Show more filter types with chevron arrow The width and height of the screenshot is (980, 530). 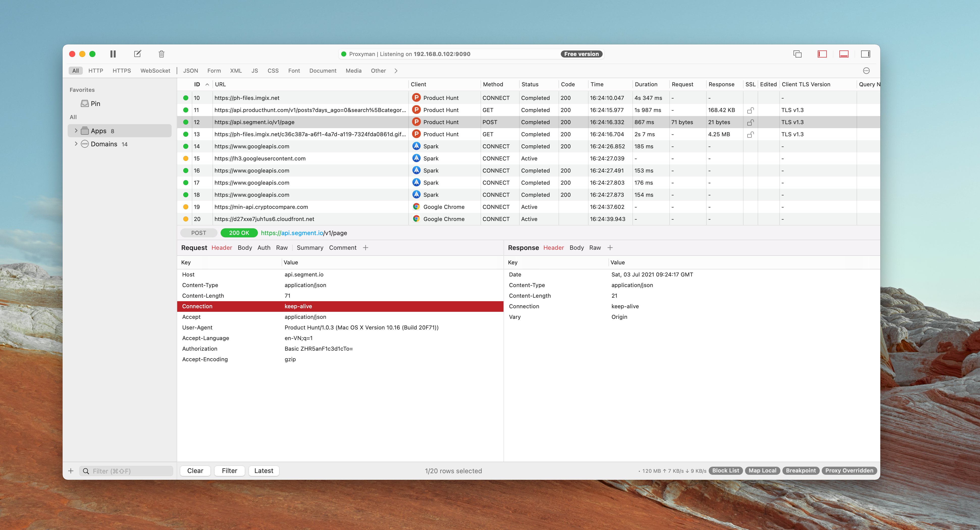(396, 71)
